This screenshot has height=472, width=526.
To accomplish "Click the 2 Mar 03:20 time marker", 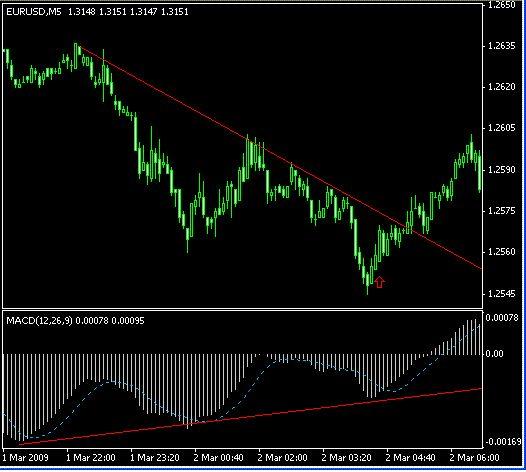I will point(347,458).
